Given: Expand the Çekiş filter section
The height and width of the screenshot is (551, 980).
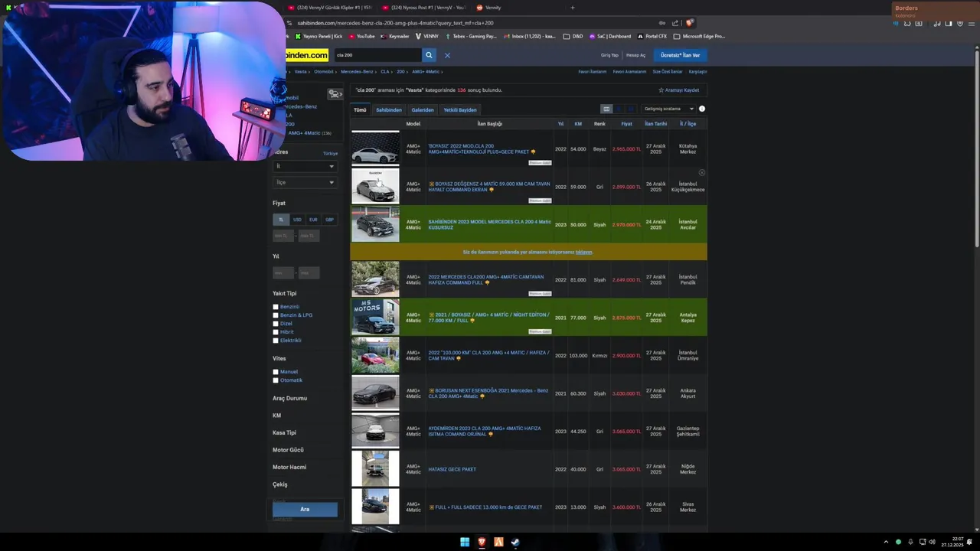Looking at the screenshot, I should coord(280,484).
